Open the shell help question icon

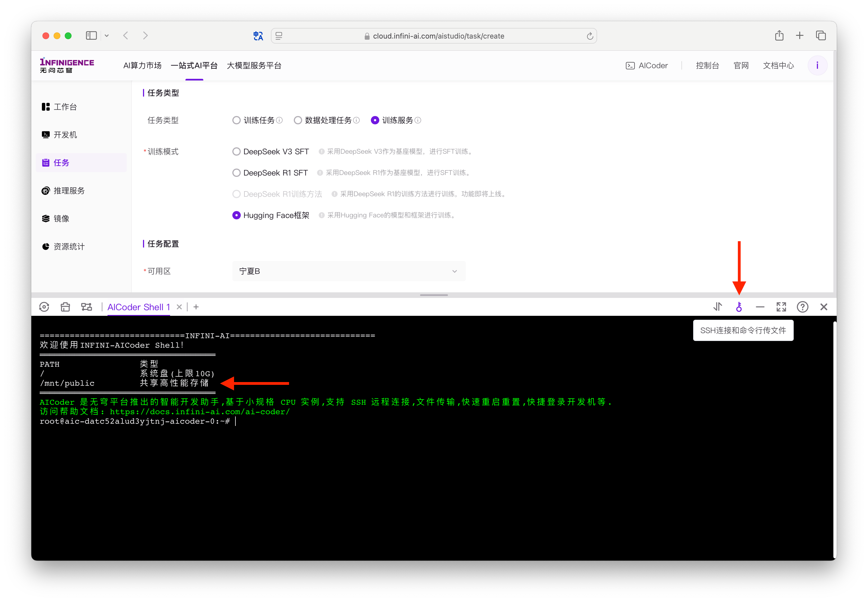click(802, 307)
